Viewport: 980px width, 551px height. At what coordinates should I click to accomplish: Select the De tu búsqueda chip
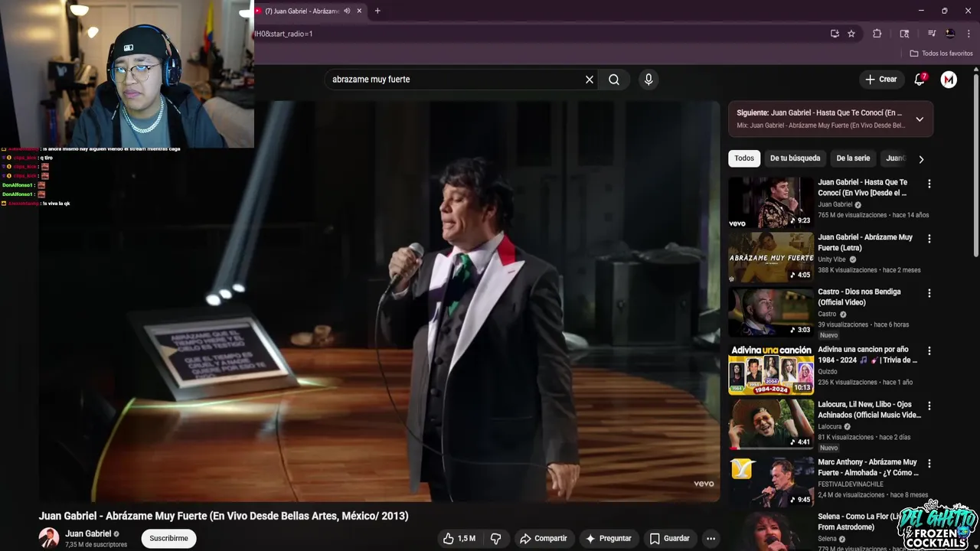click(x=795, y=158)
